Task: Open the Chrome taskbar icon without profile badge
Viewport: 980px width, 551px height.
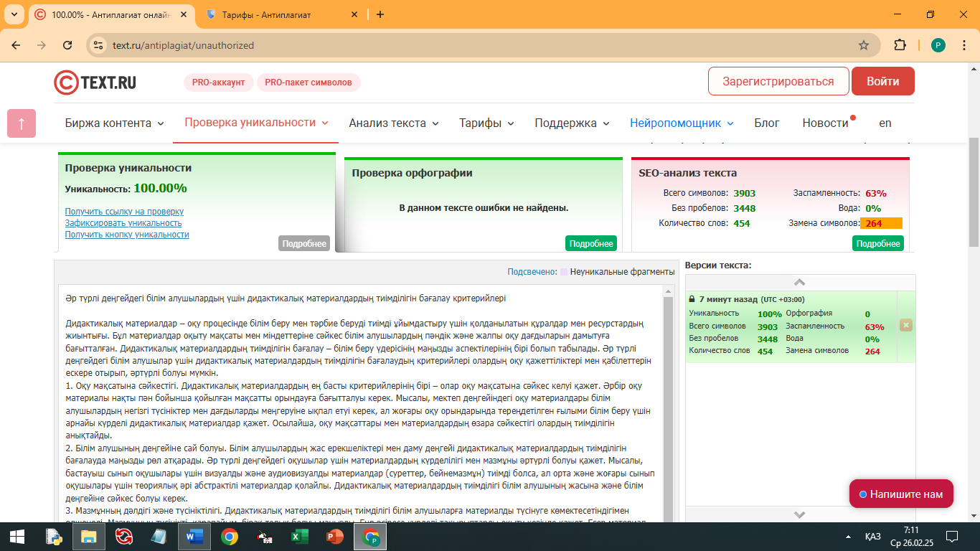Action: click(x=230, y=536)
